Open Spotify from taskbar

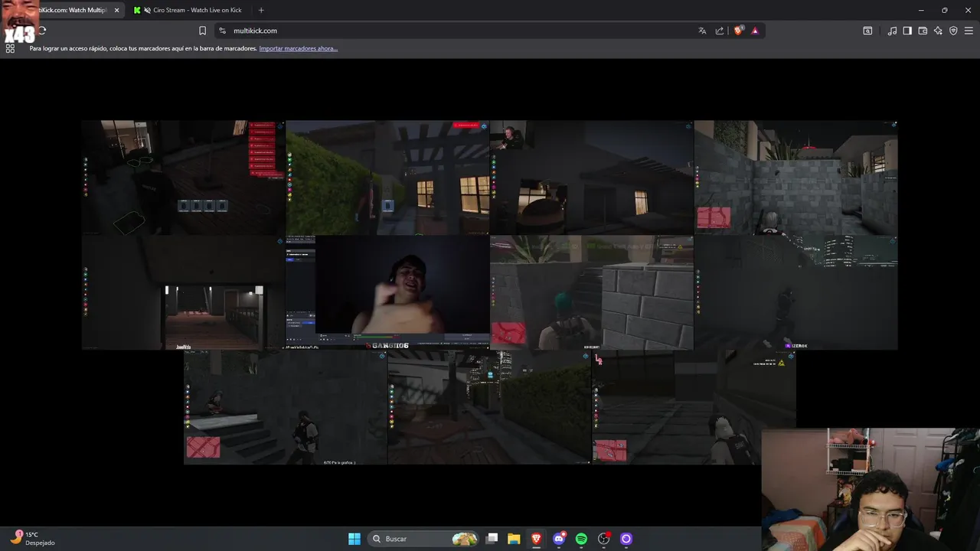[581, 539]
